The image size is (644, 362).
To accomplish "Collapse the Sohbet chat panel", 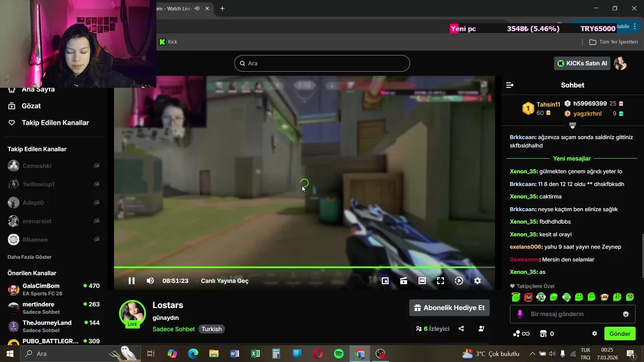I will pos(510,85).
